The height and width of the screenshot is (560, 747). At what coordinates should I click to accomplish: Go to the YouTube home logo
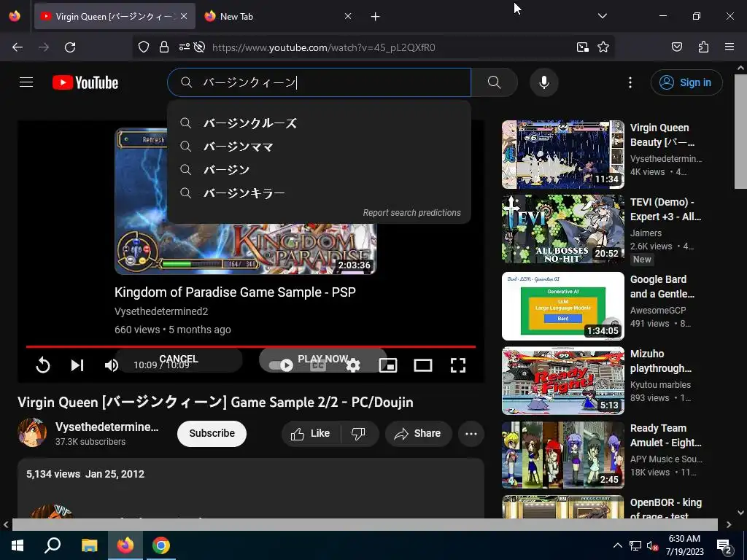(x=85, y=82)
